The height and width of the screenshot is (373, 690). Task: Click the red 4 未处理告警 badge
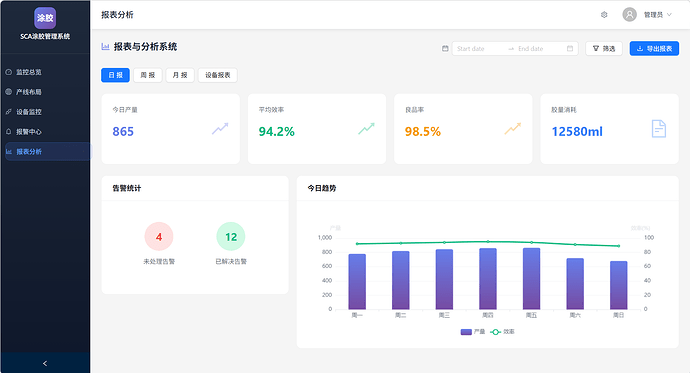point(159,237)
